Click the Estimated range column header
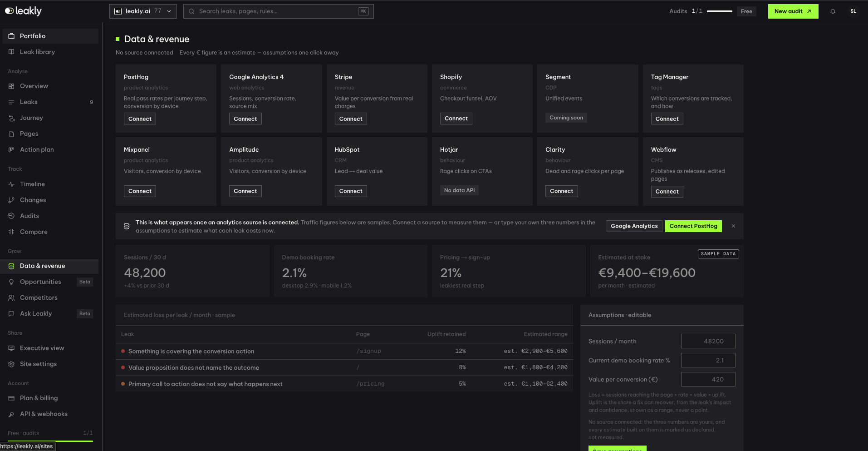 tap(545, 334)
